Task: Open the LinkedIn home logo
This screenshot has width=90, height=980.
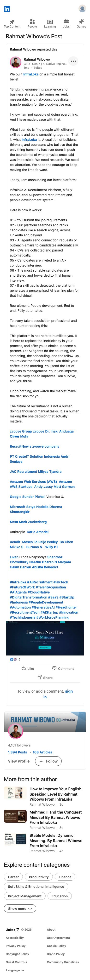Action: (7, 9)
